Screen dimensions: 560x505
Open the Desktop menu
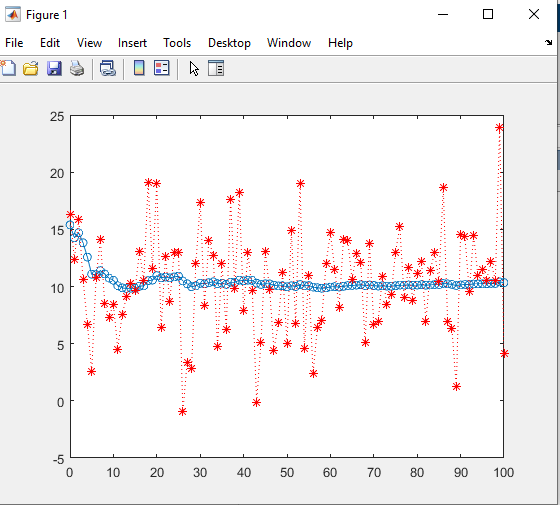tap(229, 43)
